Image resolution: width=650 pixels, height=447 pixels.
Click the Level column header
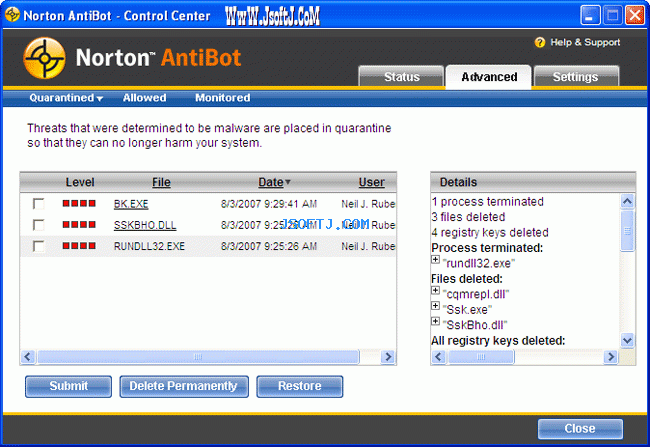pos(80,182)
